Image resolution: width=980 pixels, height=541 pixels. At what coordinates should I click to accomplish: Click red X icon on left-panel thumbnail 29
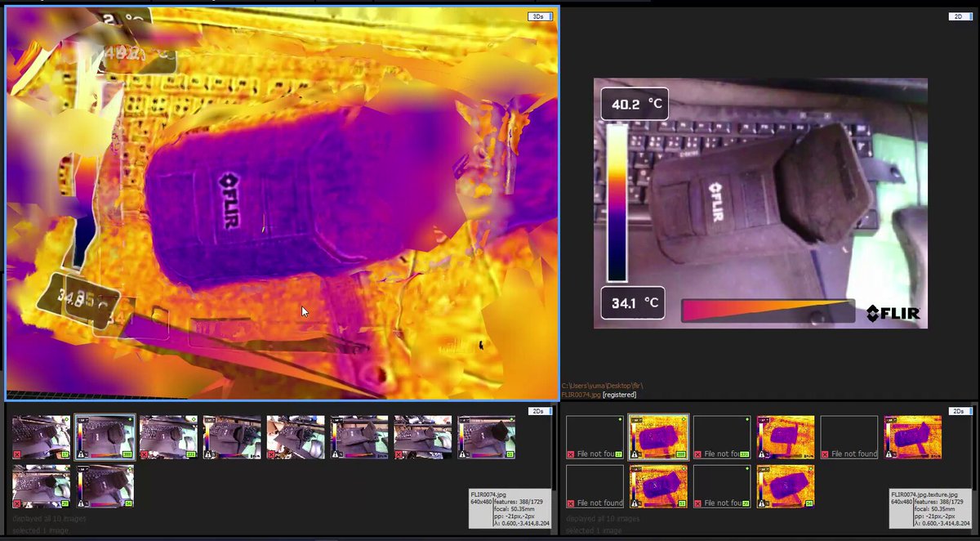[17, 503]
